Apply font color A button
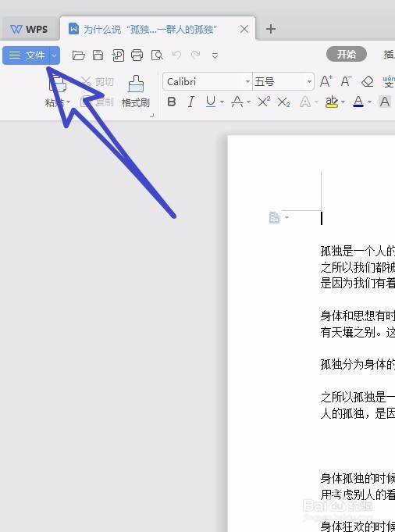The width and height of the screenshot is (395, 532). coord(358,102)
